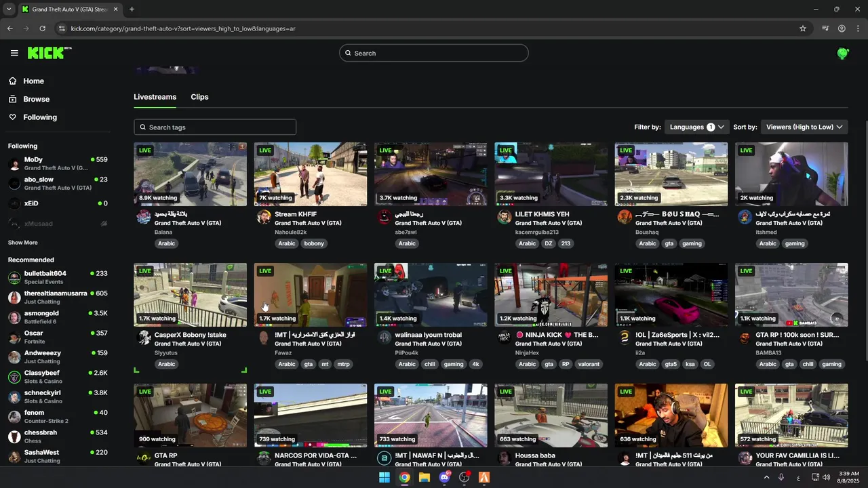Click the Kick search field
The height and width of the screenshot is (488, 868).
point(434,53)
